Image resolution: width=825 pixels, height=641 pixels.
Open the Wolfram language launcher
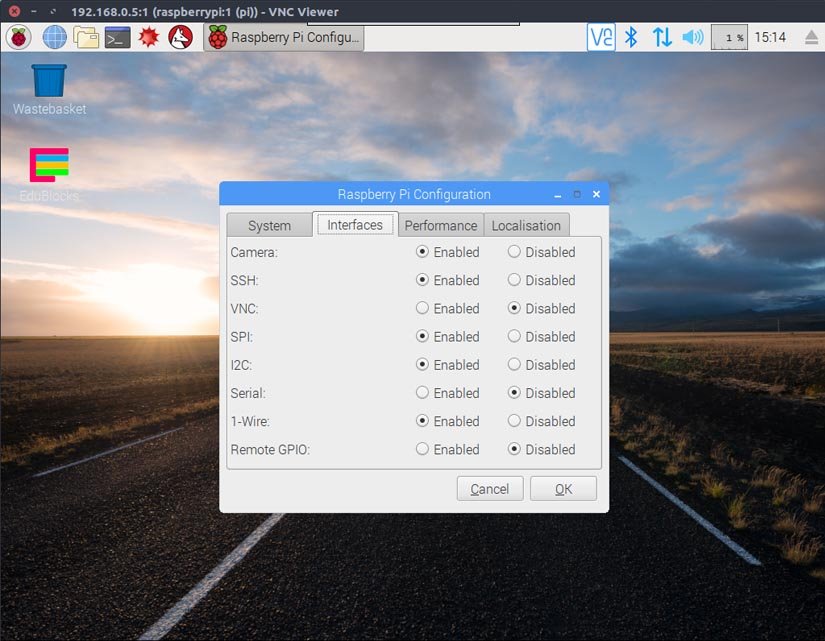pos(181,37)
